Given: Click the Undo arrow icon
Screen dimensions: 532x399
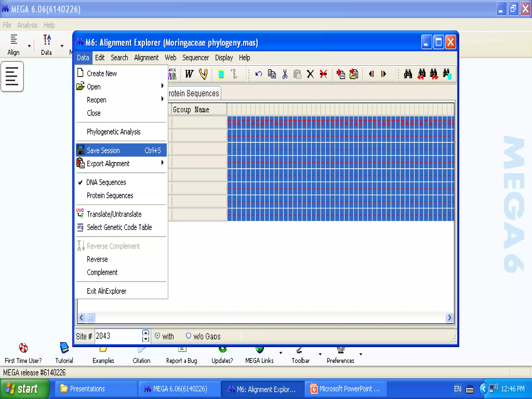Looking at the screenshot, I should [258, 74].
